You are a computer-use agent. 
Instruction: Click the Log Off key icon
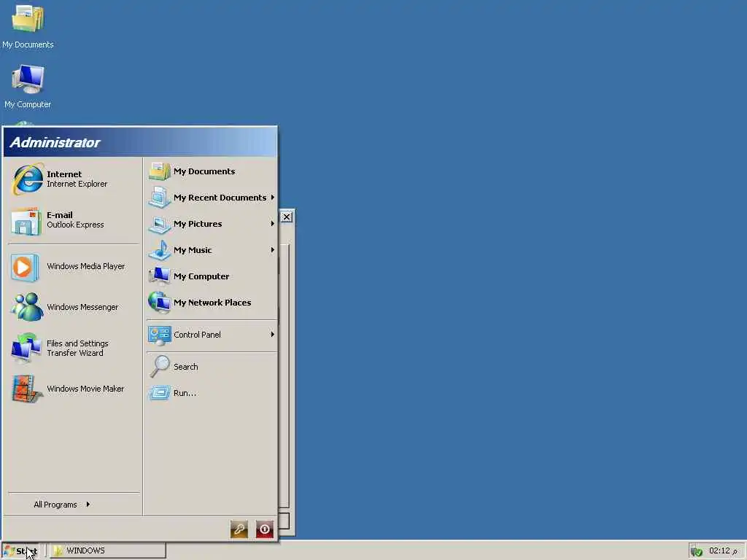(239, 529)
